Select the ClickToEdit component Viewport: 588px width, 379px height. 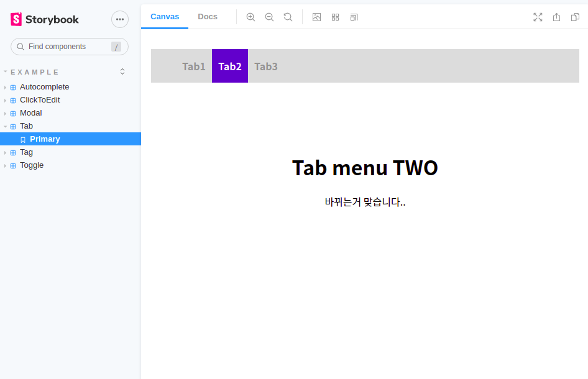click(x=40, y=100)
